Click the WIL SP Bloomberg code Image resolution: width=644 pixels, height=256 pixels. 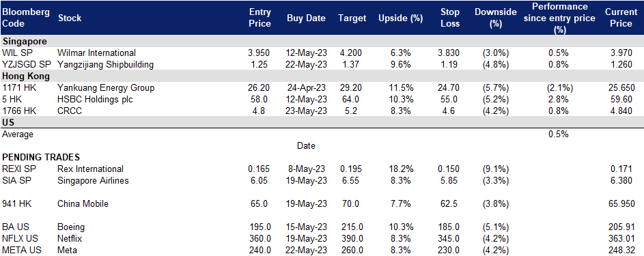tap(15, 53)
